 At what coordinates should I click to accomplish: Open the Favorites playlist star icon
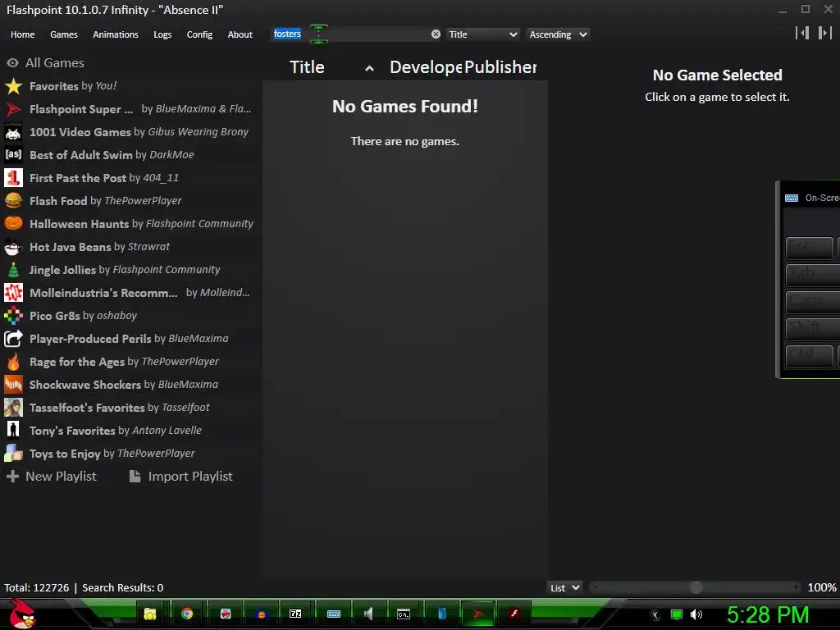[13, 86]
